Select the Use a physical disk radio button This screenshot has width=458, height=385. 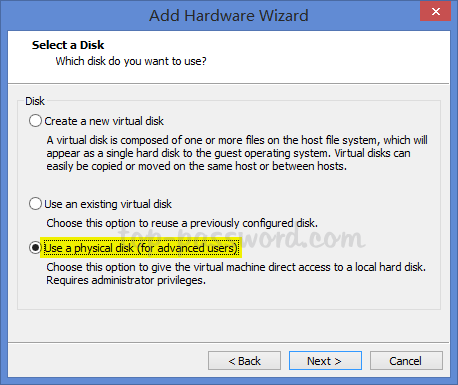[x=35, y=248]
